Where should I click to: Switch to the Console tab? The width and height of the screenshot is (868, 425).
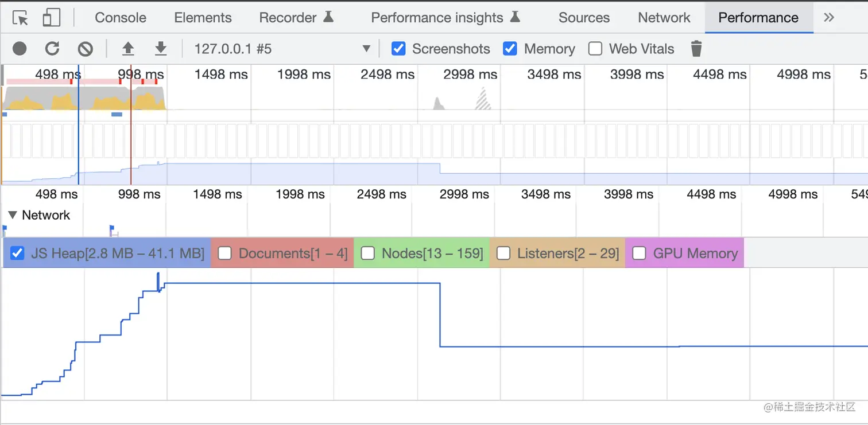(x=121, y=18)
